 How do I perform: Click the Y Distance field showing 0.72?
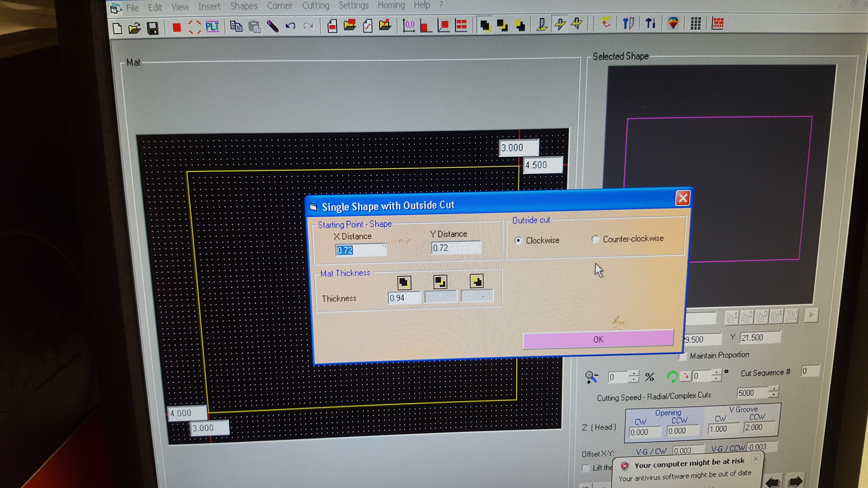[x=456, y=248]
